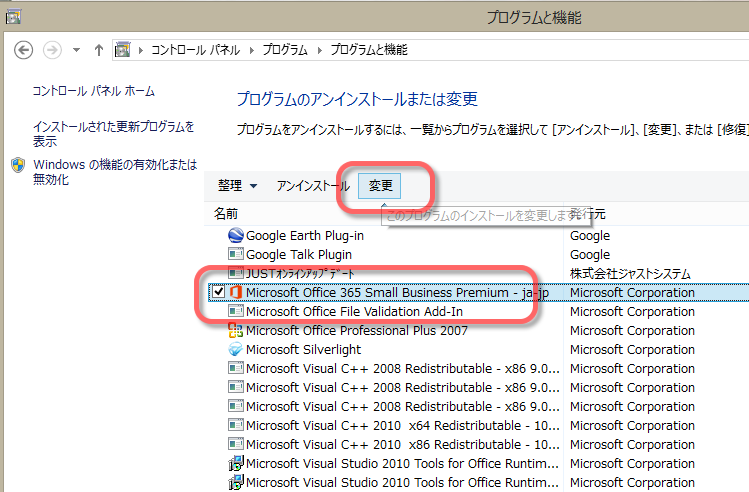
Task: Select Google Earth Plug-in program name
Action: (305, 235)
